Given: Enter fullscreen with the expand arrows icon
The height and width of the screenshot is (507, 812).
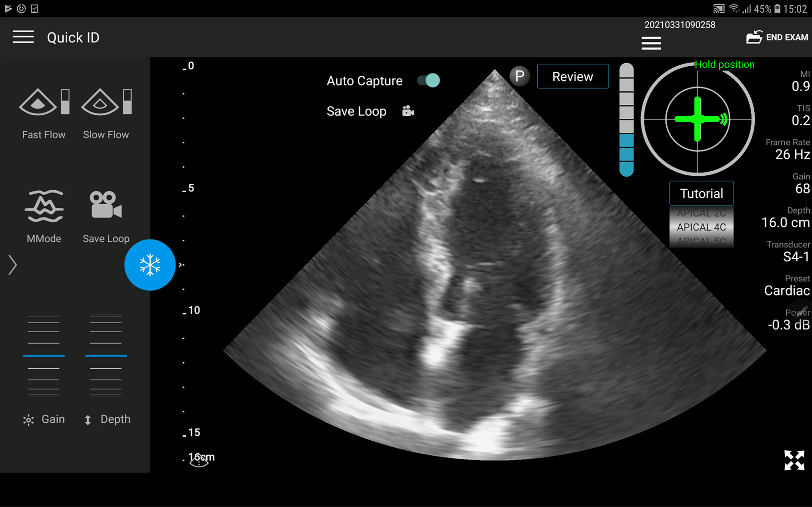Looking at the screenshot, I should pyautogui.click(x=793, y=461).
